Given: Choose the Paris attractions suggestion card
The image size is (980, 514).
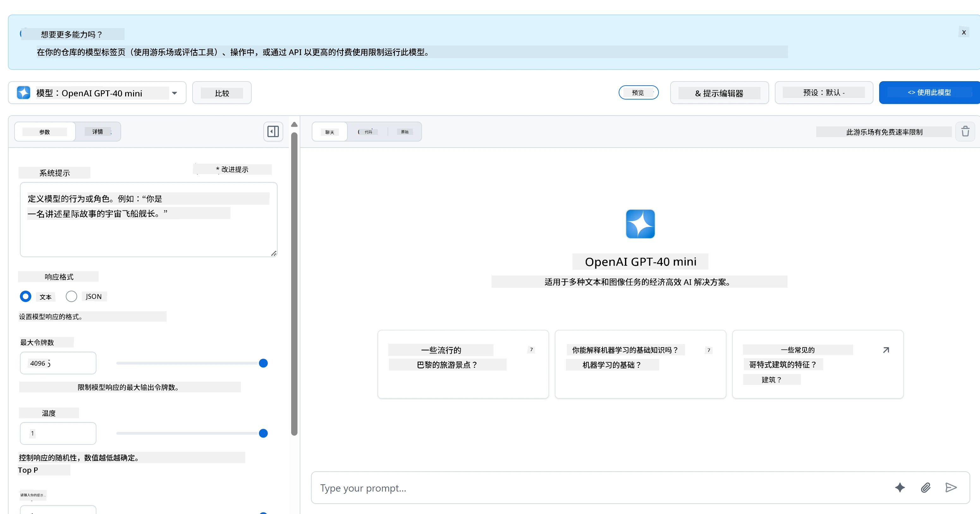Looking at the screenshot, I should point(463,364).
